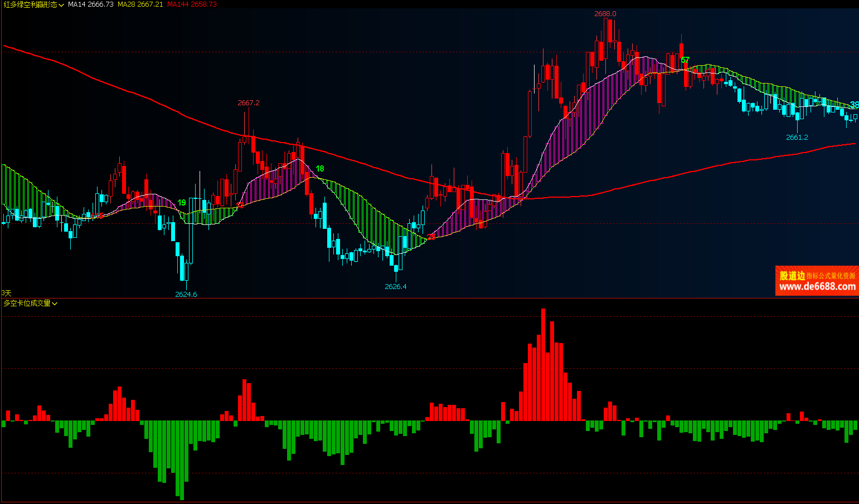Click the 2667.2 high price label
Viewport: 859px width, 504px height.
(248, 103)
